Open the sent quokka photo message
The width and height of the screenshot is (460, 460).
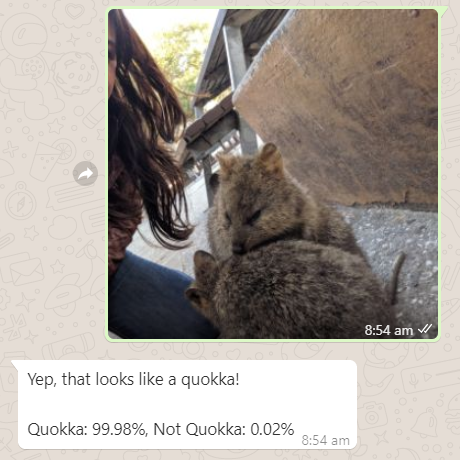(273, 174)
